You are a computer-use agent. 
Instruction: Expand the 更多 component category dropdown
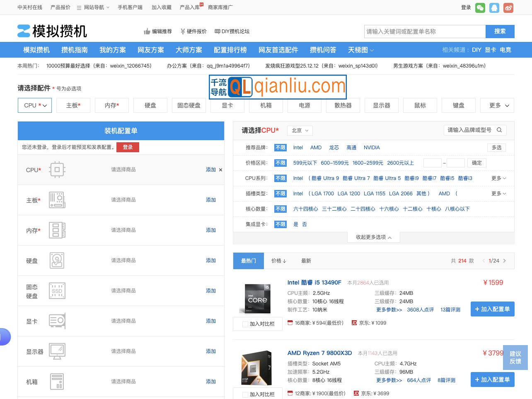click(497, 105)
